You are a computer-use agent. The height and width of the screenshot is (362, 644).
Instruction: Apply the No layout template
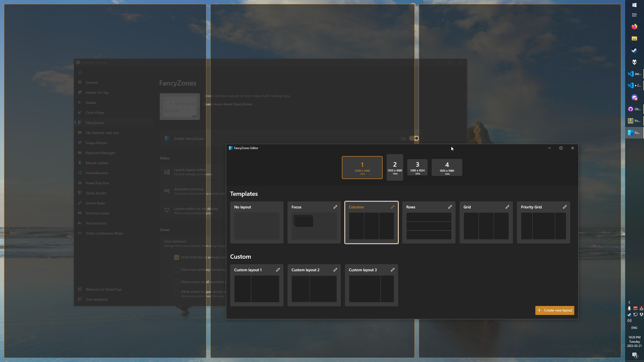(257, 222)
